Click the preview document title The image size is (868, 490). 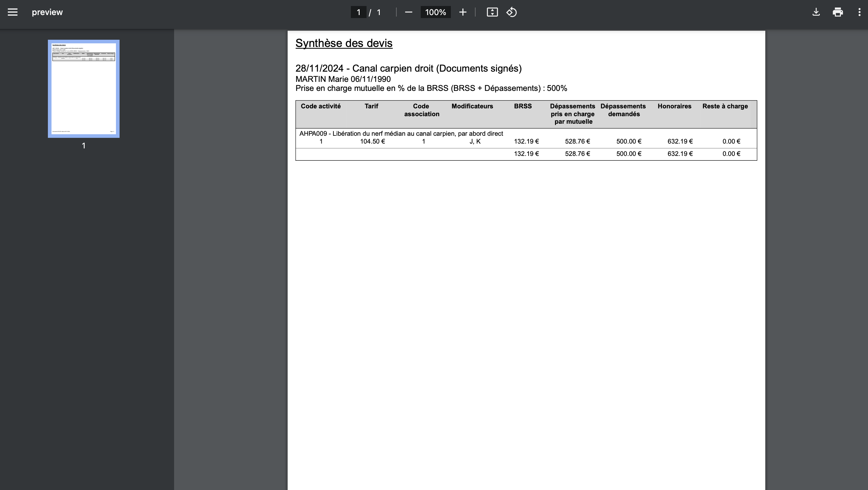47,12
